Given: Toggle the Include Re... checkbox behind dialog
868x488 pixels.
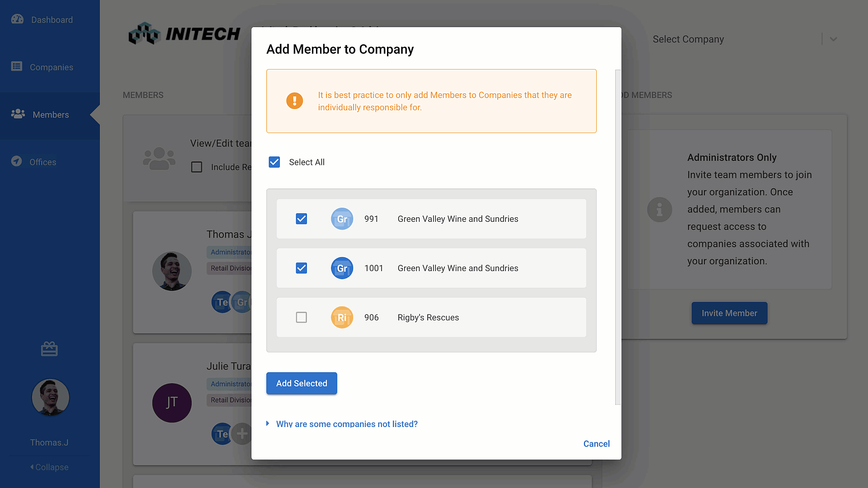Looking at the screenshot, I should click(x=197, y=167).
